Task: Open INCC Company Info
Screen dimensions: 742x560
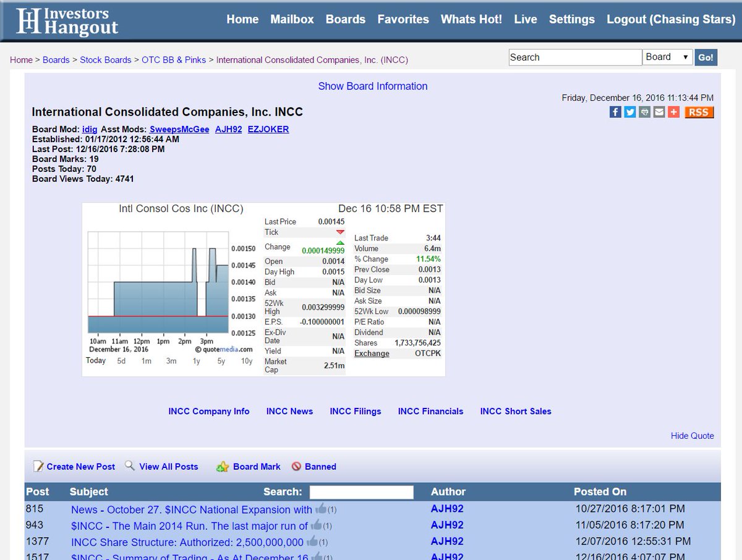Action: point(209,411)
